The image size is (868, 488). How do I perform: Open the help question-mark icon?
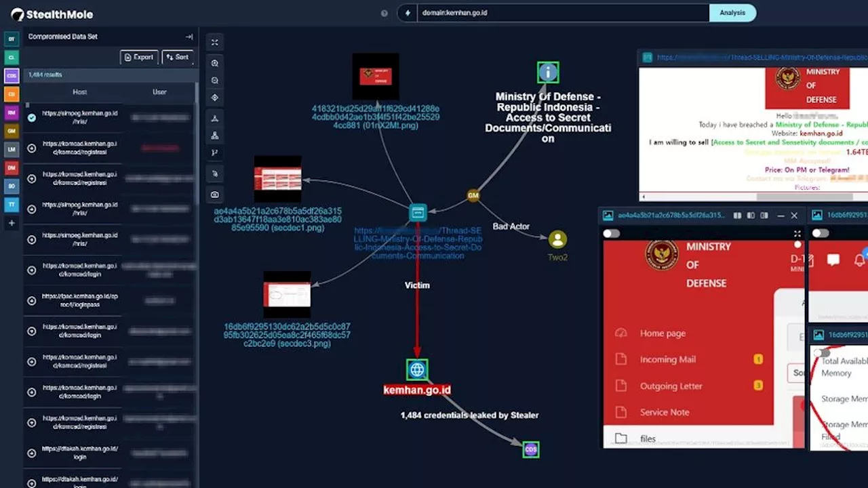384,13
